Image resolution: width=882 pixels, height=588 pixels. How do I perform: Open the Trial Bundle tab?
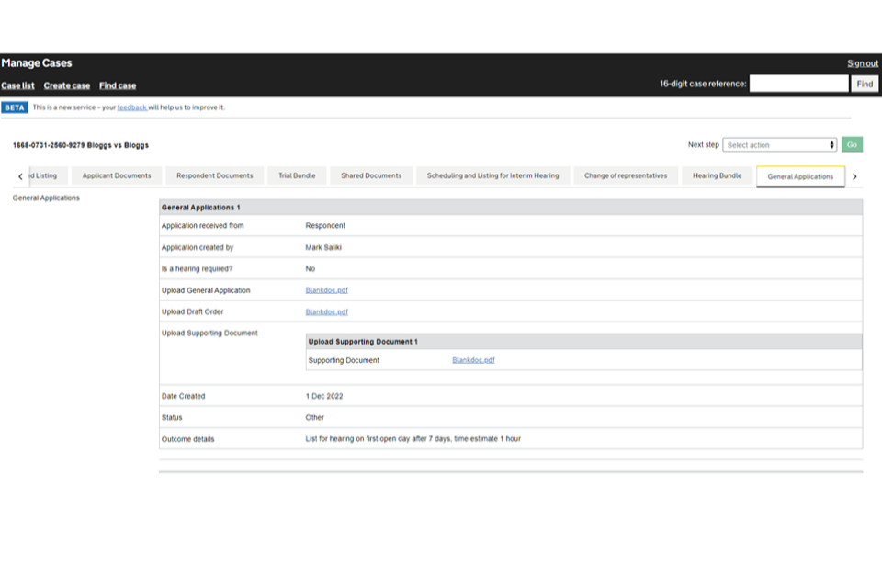pos(298,175)
